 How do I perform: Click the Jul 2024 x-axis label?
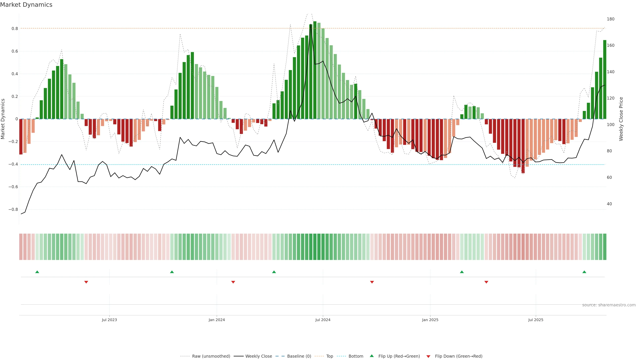[323, 320]
